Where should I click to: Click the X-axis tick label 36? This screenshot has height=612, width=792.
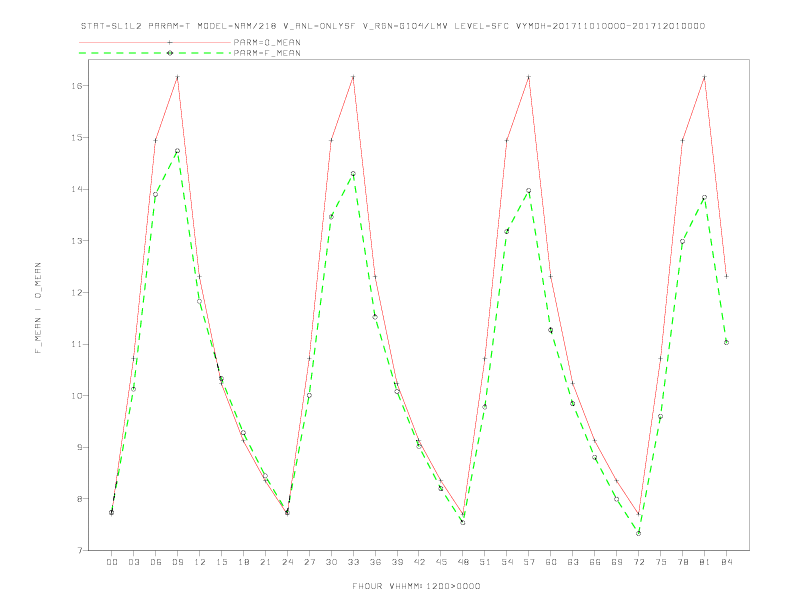375,562
